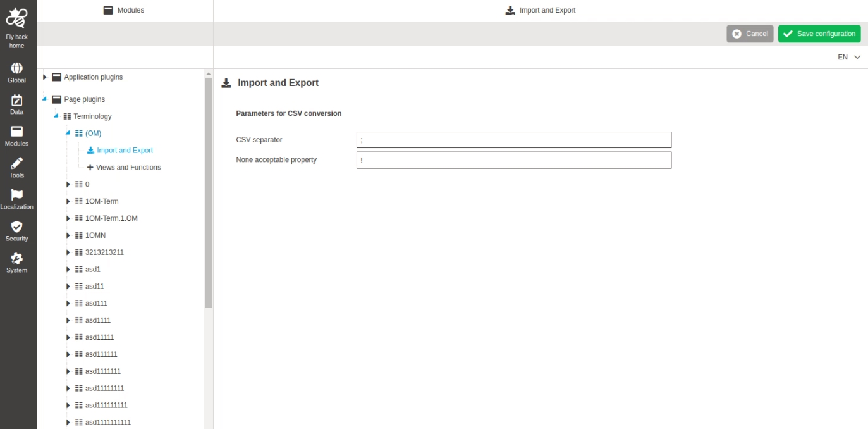Open the Global globe icon
868x429 pixels.
(x=17, y=68)
